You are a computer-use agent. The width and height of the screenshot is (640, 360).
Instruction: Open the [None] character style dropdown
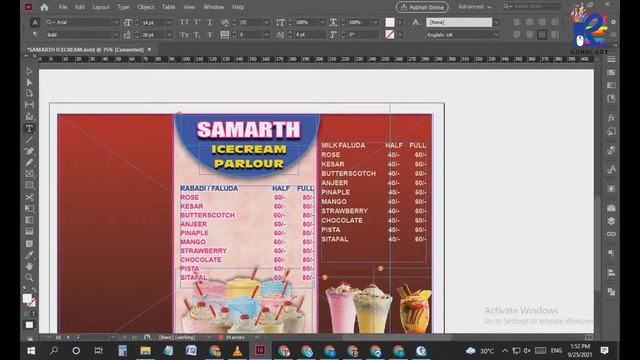(x=496, y=22)
